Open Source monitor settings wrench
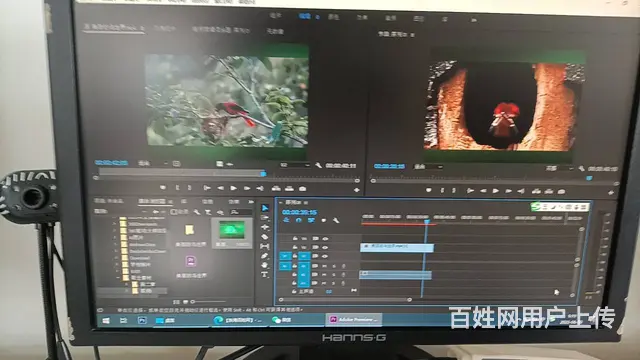 318,165
